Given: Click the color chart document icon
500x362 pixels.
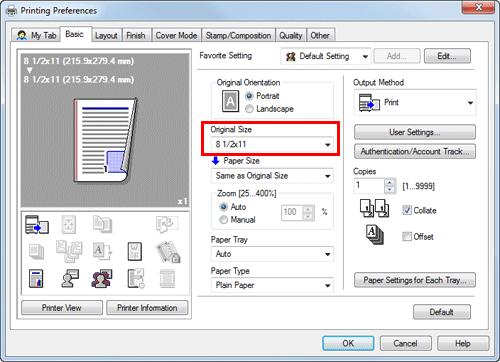Looking at the screenshot, I should 36,278.
